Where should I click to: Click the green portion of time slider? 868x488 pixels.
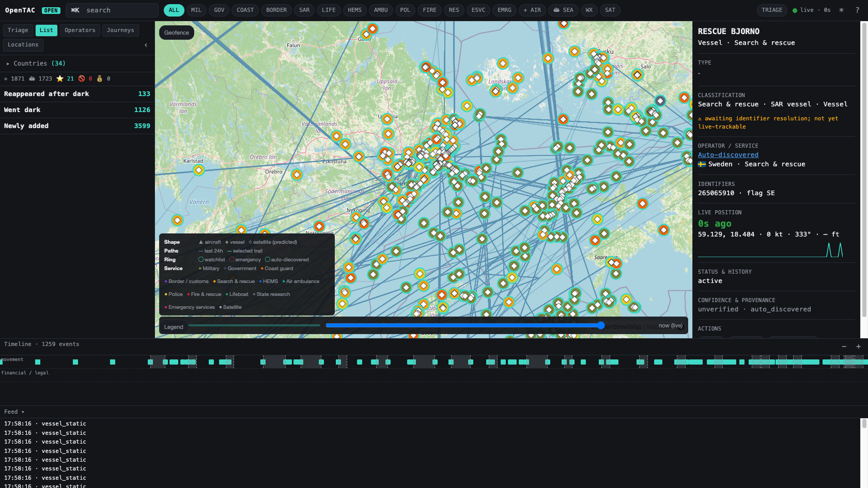pos(254,325)
